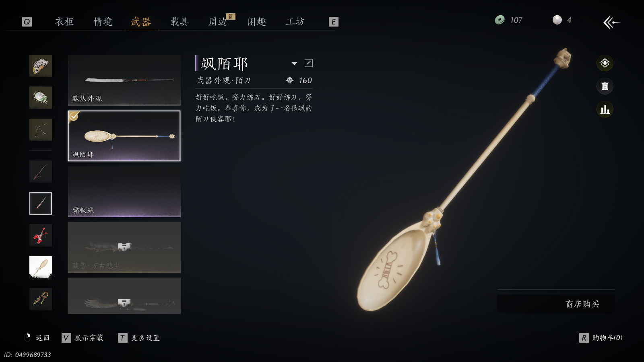The width and height of the screenshot is (644, 362).
Task: Open the 载具 tab
Action: coord(180,22)
